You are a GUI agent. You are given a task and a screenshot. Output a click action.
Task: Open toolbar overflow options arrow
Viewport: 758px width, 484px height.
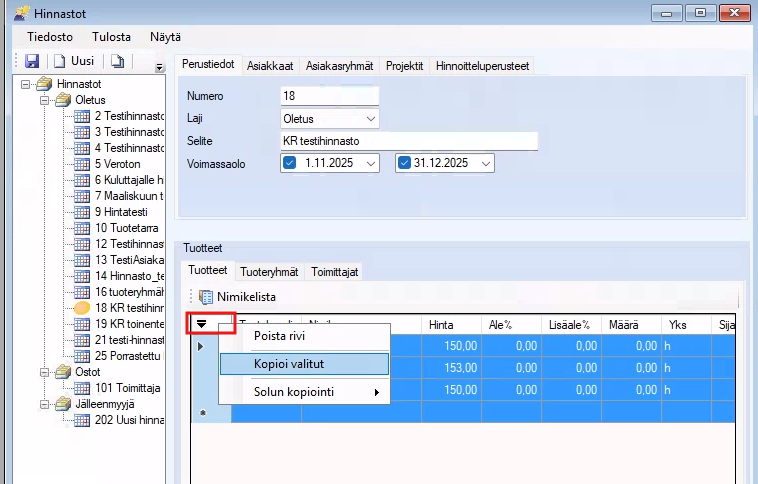[x=160, y=67]
